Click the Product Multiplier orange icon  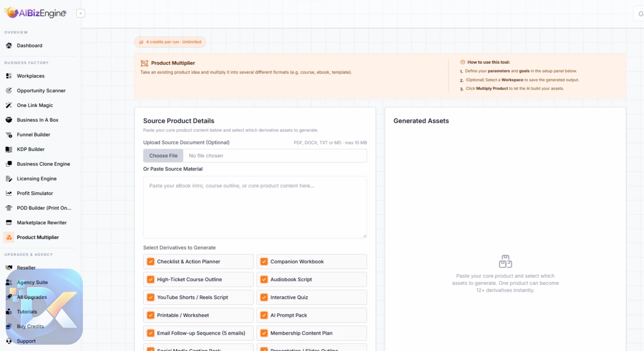(x=9, y=237)
